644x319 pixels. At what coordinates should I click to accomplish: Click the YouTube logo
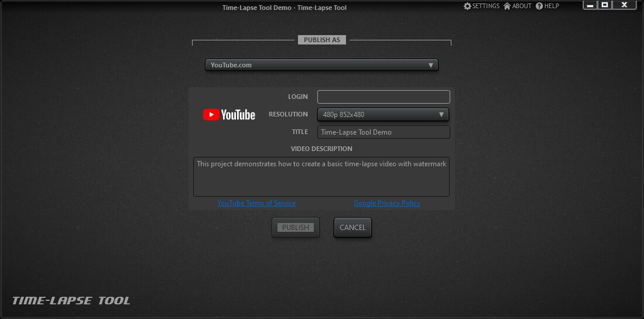(229, 115)
